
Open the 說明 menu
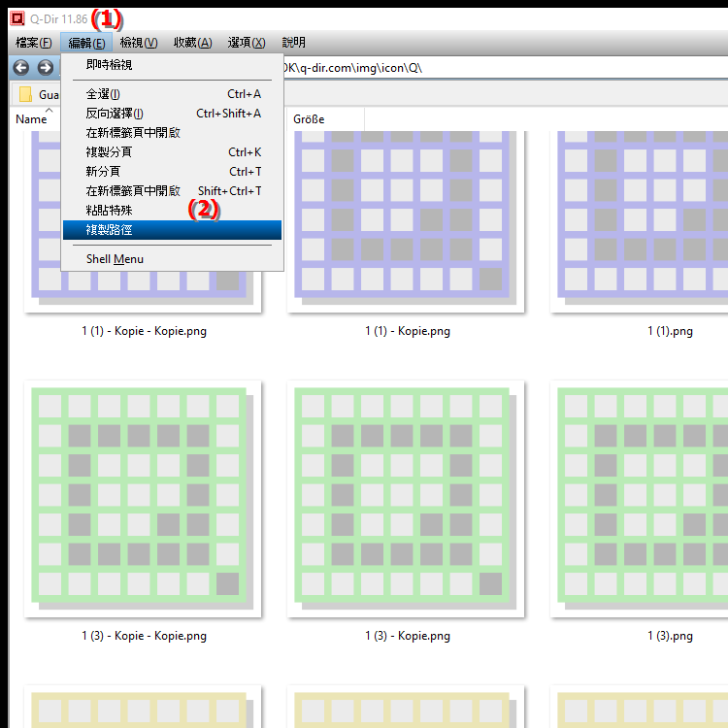(293, 43)
